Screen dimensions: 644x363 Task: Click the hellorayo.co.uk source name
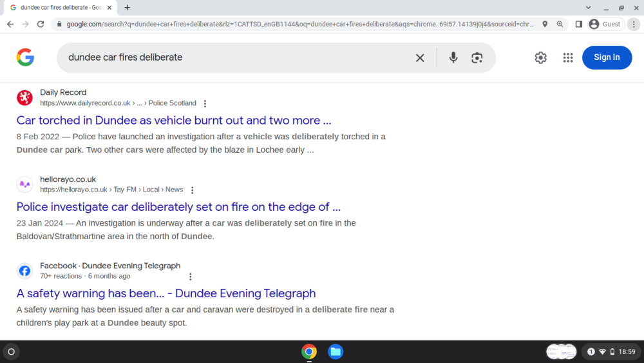(x=68, y=179)
